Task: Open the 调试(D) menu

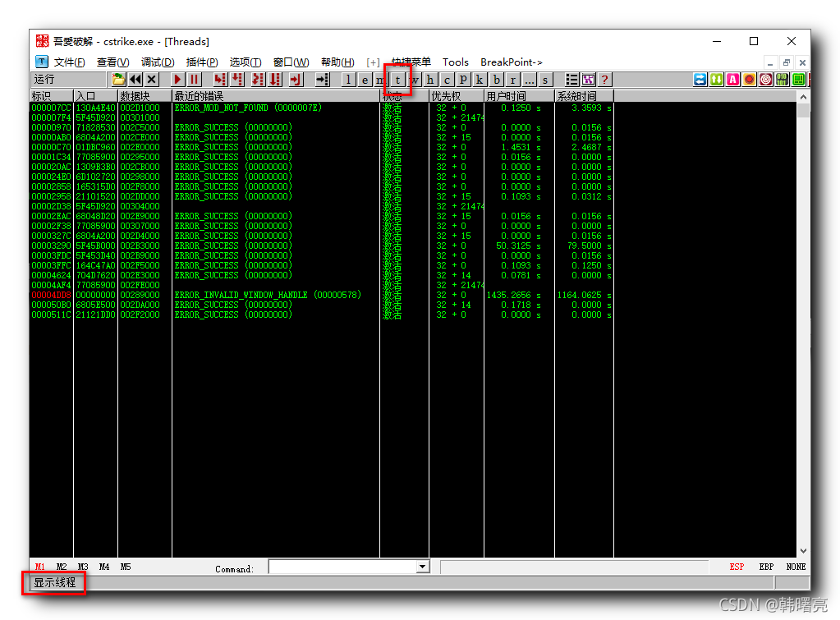Action: [158, 62]
